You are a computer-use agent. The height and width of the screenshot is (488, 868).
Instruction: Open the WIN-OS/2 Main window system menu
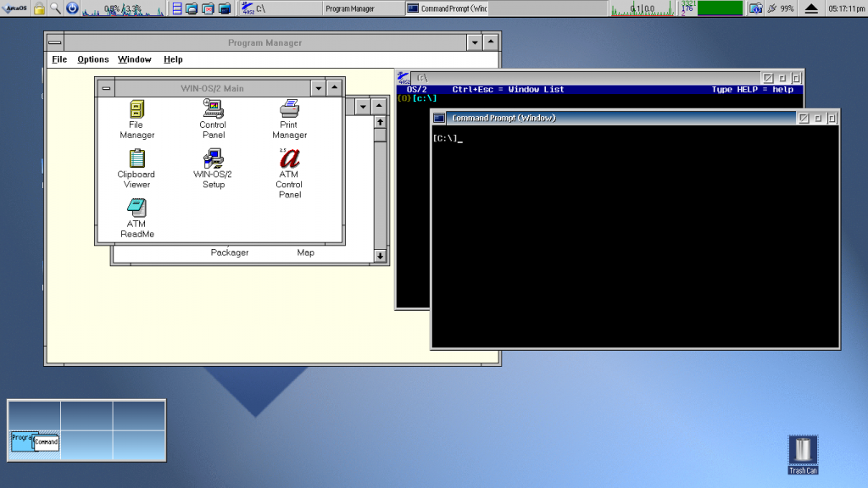click(106, 87)
